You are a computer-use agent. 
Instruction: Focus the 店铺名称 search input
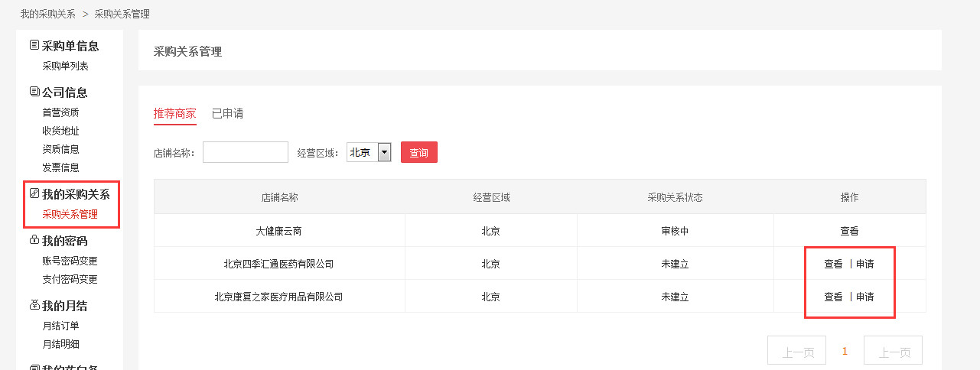click(x=245, y=152)
